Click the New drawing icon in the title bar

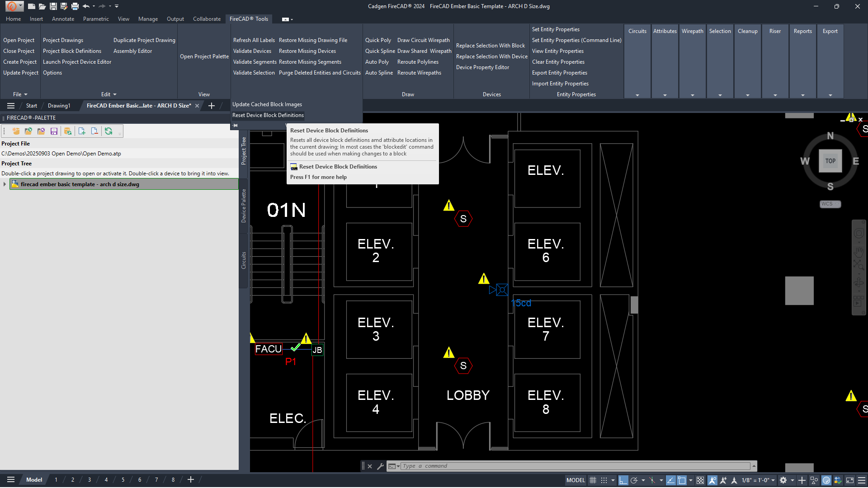point(31,6)
